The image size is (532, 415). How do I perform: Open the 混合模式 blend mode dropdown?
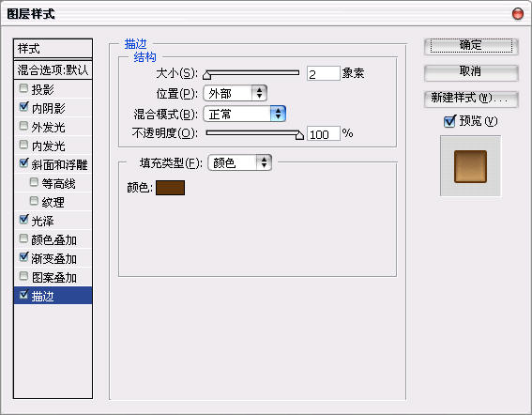[x=244, y=114]
